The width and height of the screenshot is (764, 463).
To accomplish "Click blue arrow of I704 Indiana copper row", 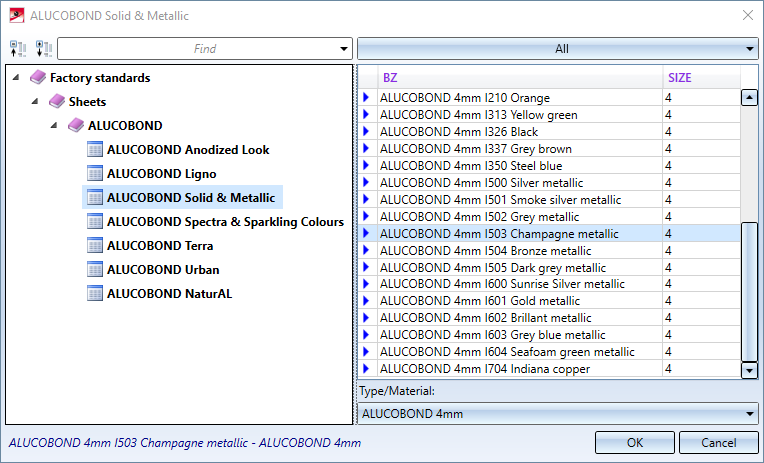I will click(366, 368).
